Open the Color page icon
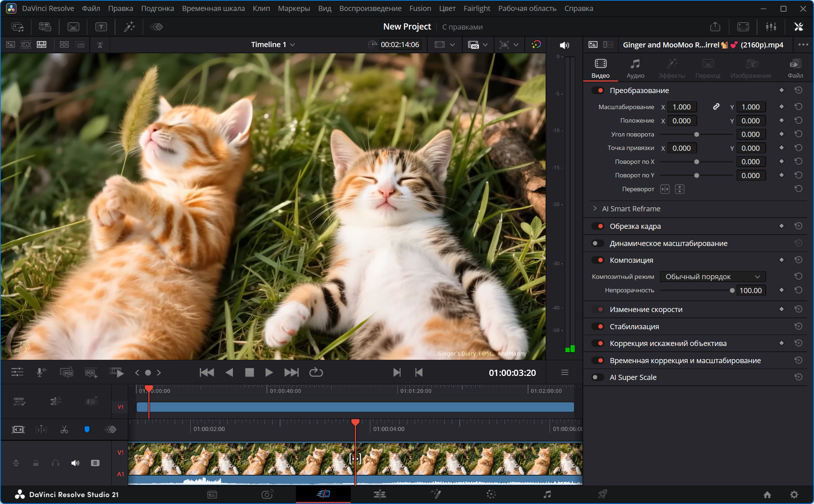 491,494
